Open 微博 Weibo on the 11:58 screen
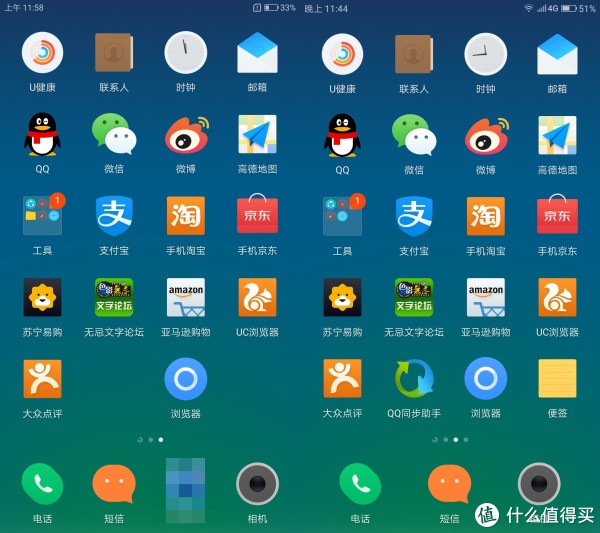This screenshot has width=600, height=533. tap(187, 135)
